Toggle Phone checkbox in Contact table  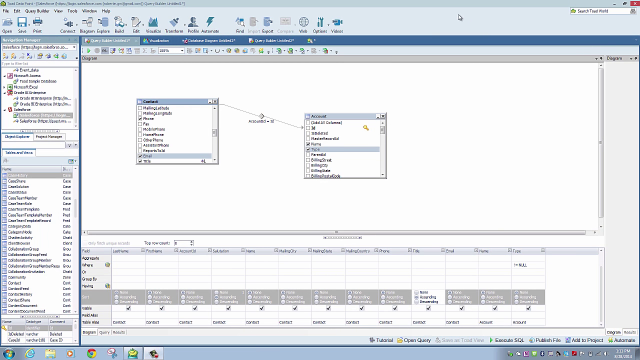tap(140, 119)
